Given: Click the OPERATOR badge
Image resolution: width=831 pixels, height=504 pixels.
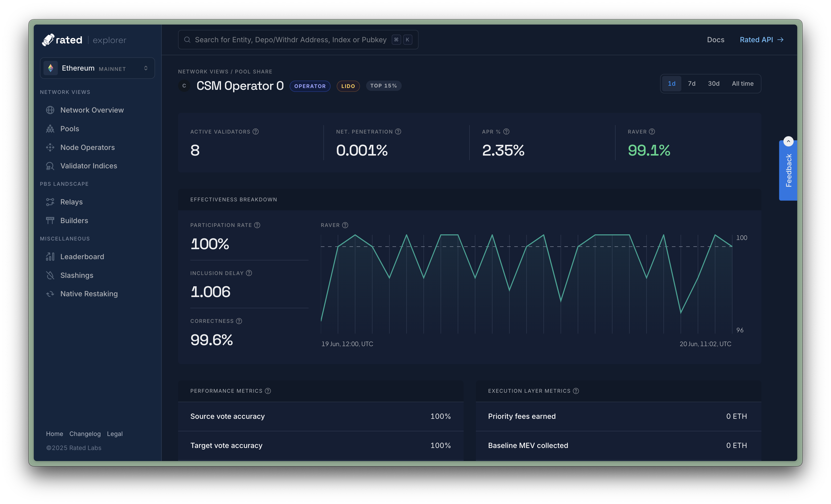Looking at the screenshot, I should [x=310, y=86].
